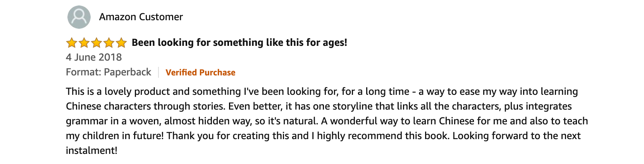Click line starting This is a lovely product
The height and width of the screenshot is (164, 644).
click(x=322, y=92)
